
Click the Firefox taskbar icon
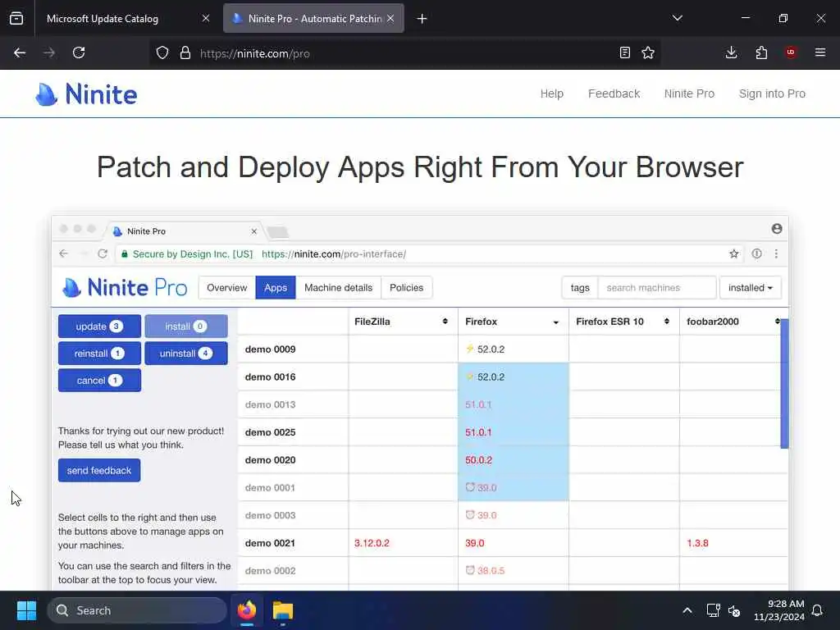[247, 610]
